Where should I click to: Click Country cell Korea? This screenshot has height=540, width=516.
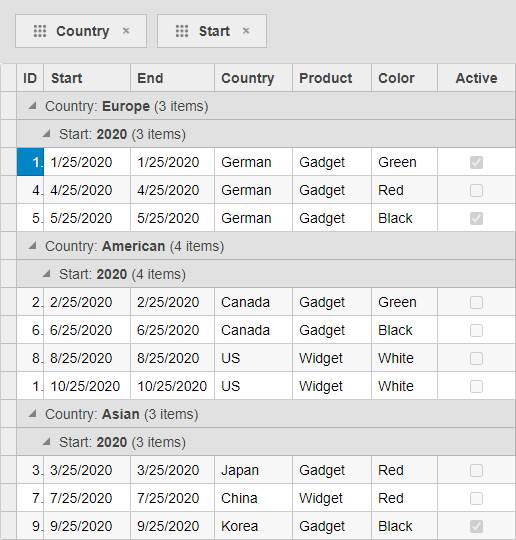(254, 526)
